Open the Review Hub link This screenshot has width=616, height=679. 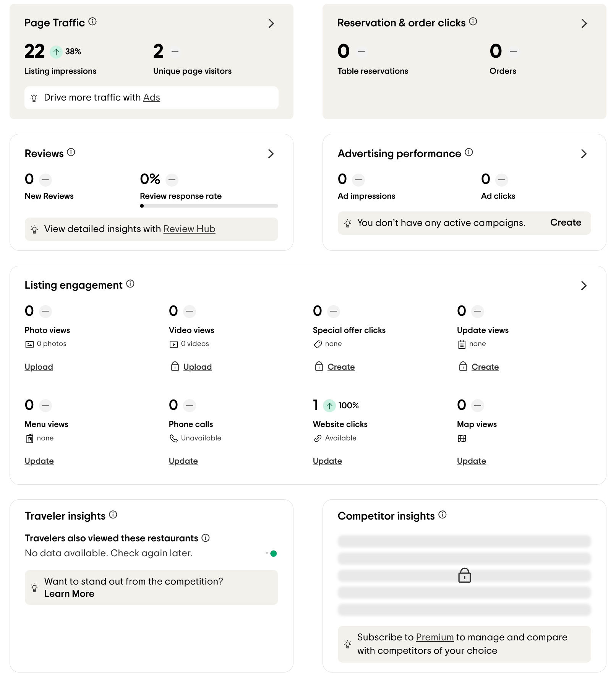tap(189, 229)
